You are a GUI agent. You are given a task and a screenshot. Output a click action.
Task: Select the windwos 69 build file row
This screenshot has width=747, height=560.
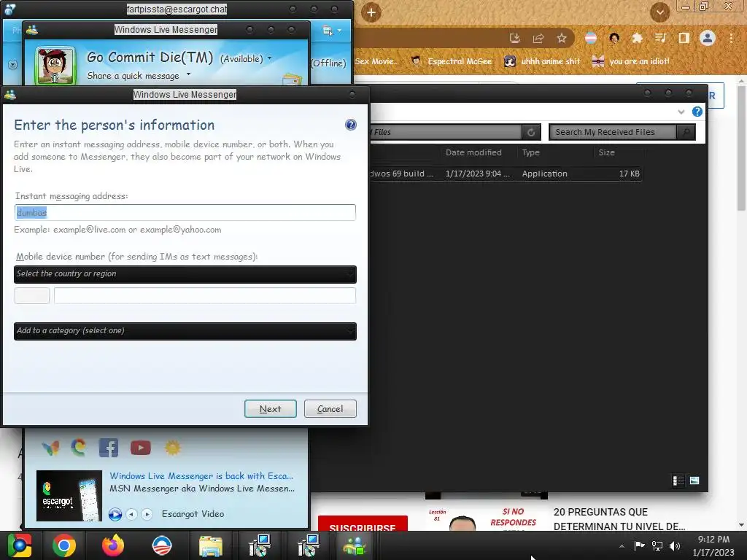tap(506, 174)
